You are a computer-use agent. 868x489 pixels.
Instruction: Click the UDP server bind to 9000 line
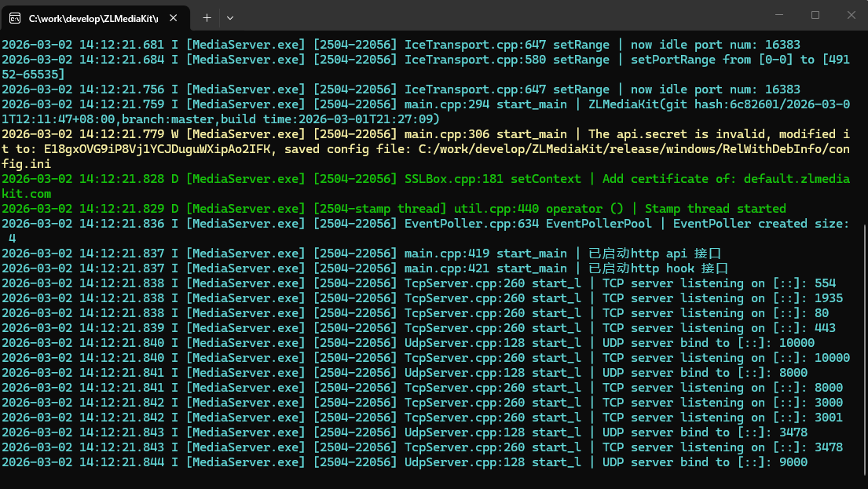tap(404, 462)
